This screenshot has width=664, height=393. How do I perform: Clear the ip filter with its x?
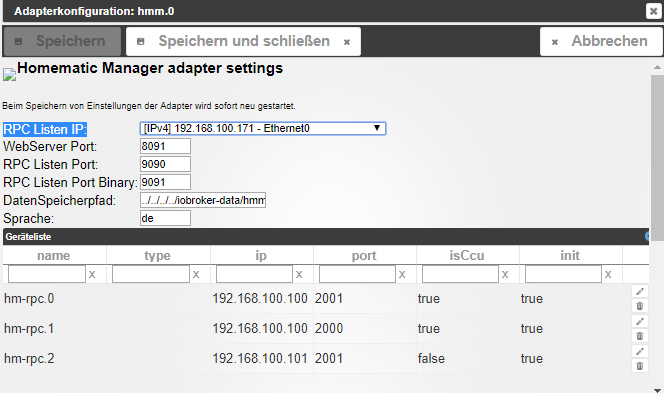tap(299, 274)
